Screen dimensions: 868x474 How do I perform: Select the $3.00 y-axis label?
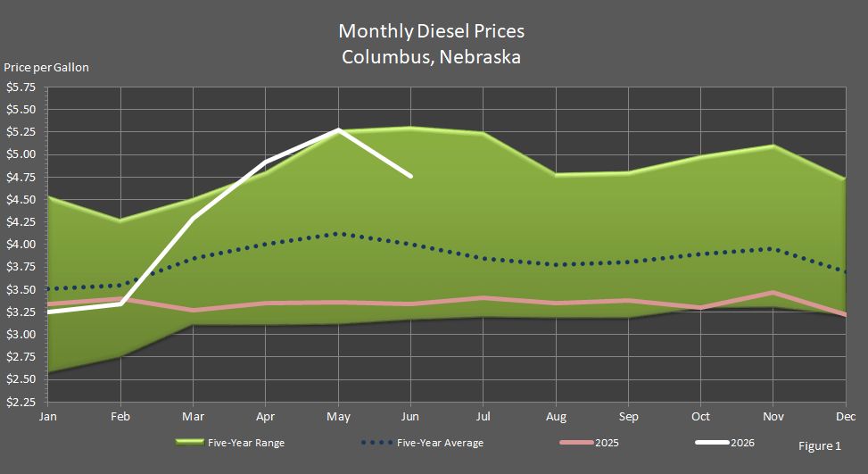[x=21, y=335]
